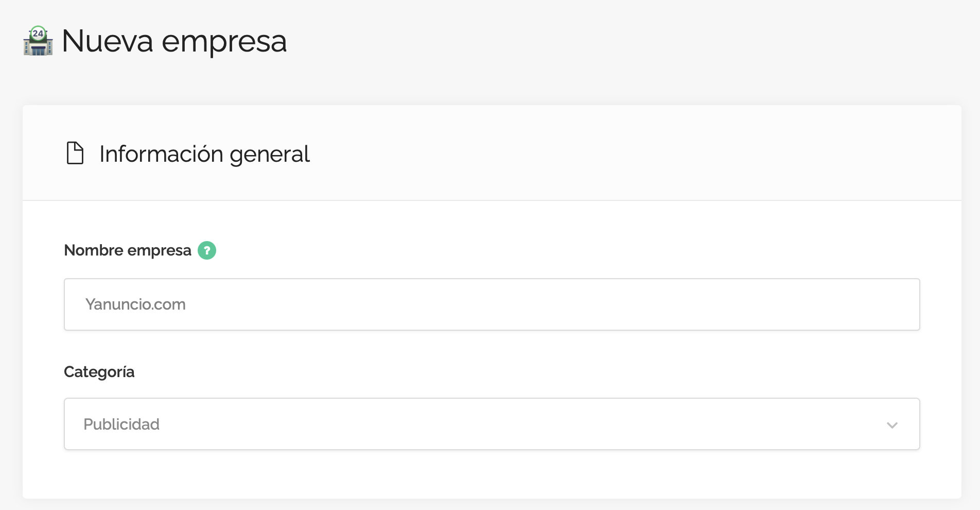Viewport: 980px width, 510px height.
Task: Click the 24-hour building icon beside the title
Action: pos(38,41)
